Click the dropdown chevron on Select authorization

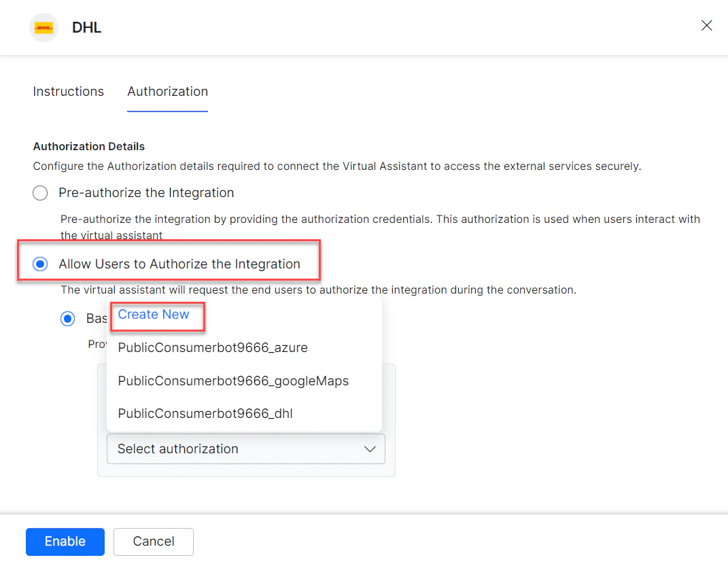pos(370,449)
